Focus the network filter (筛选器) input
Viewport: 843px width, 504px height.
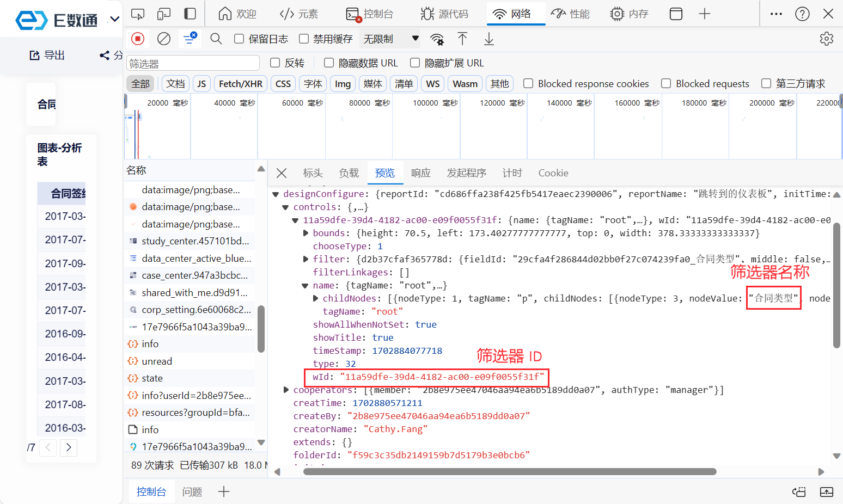coord(193,63)
